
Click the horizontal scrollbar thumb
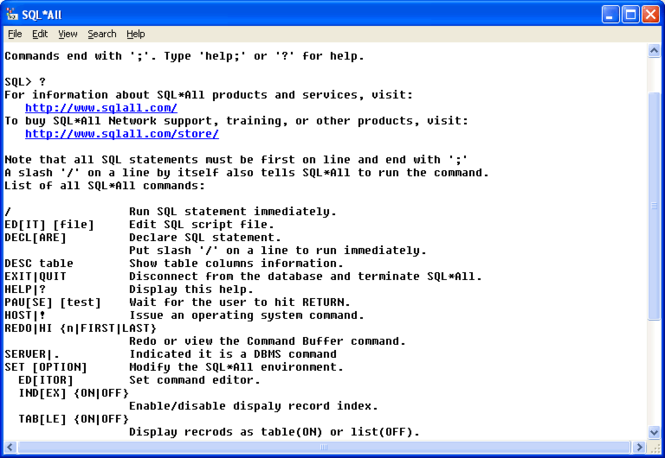[x=324, y=447]
